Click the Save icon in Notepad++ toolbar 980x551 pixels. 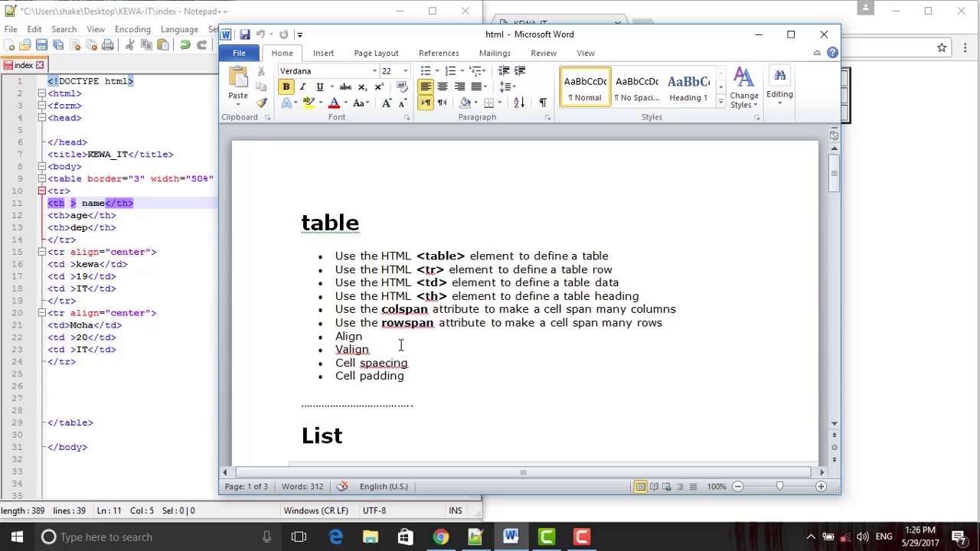tap(41, 45)
